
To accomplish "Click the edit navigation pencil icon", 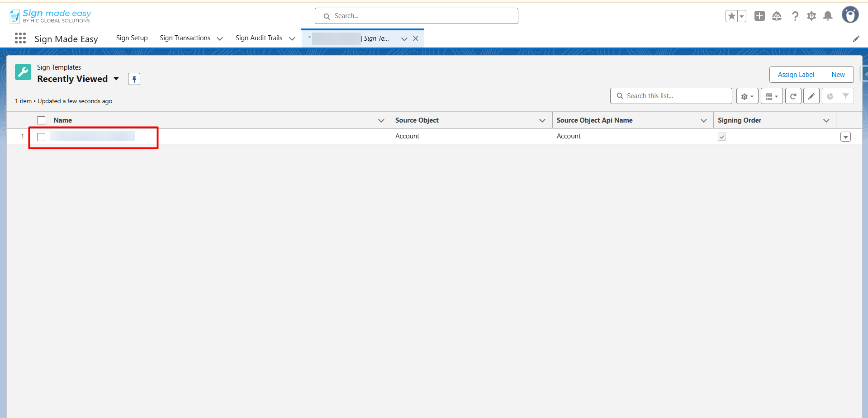I will [856, 39].
